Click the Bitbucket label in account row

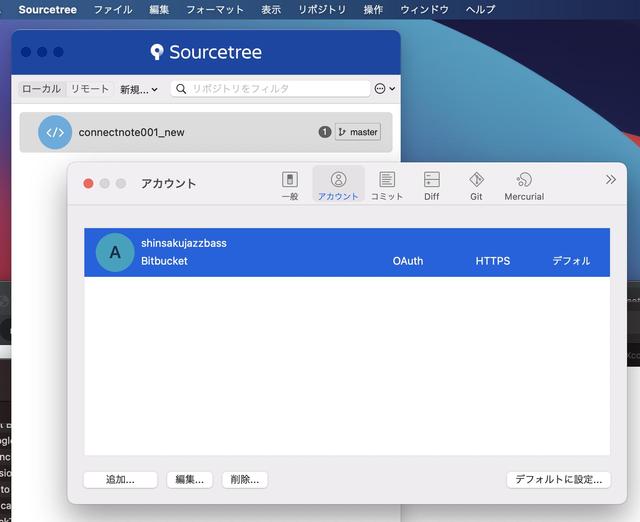(x=164, y=261)
